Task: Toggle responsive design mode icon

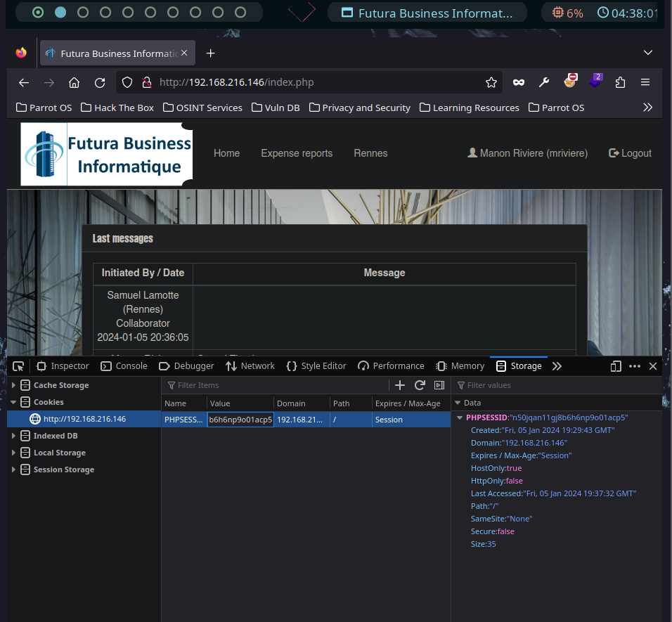Action: click(x=616, y=366)
